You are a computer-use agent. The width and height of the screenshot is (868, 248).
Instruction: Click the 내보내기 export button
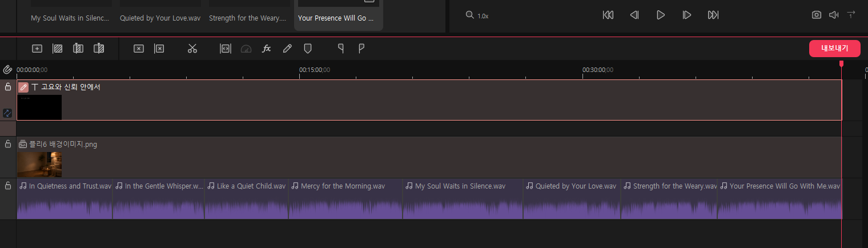coord(835,49)
